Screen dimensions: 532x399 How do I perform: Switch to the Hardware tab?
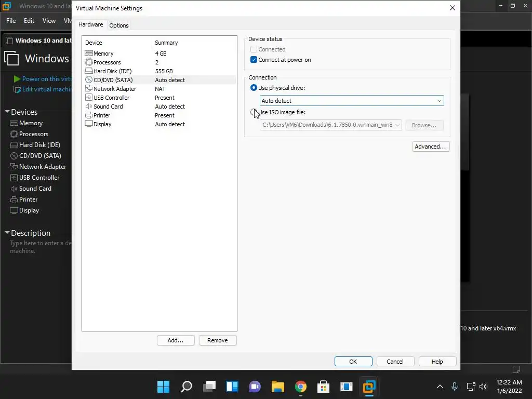tap(90, 24)
